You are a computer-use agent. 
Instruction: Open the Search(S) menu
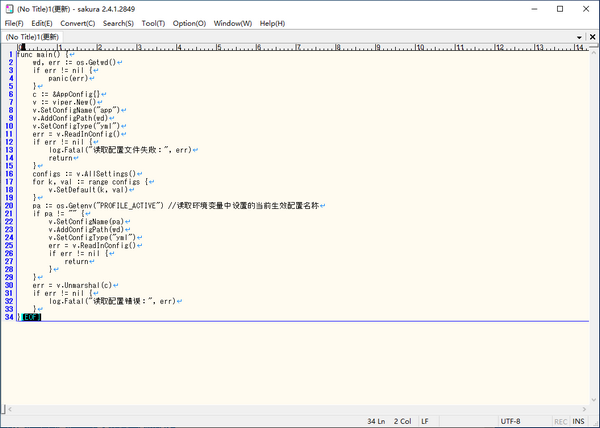click(x=118, y=23)
